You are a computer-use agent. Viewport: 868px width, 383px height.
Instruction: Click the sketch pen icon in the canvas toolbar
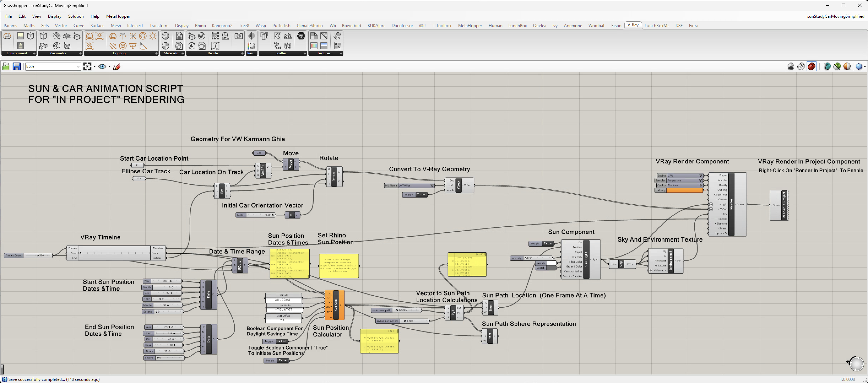[x=117, y=66]
